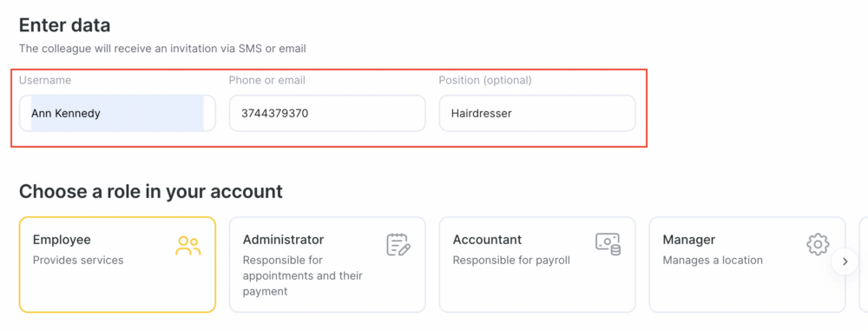Click the Position (optional) label
Screen dimensions: 868x331
[x=485, y=81]
